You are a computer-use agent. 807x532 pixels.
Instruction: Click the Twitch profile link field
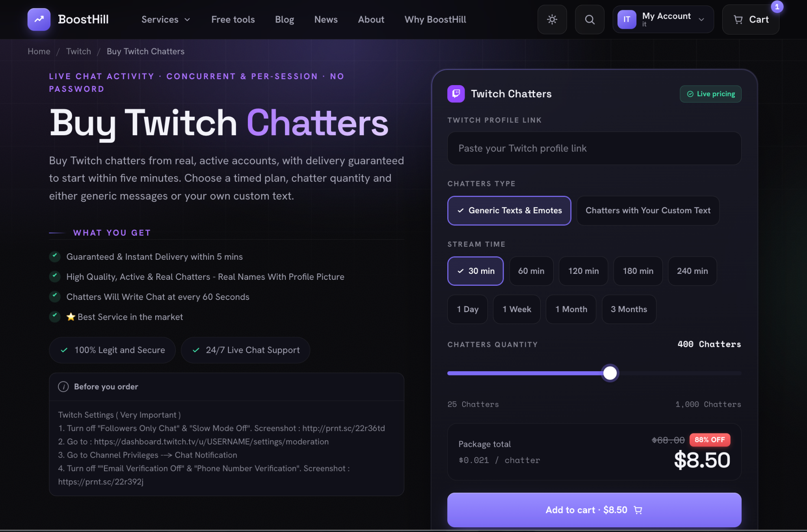coord(594,148)
